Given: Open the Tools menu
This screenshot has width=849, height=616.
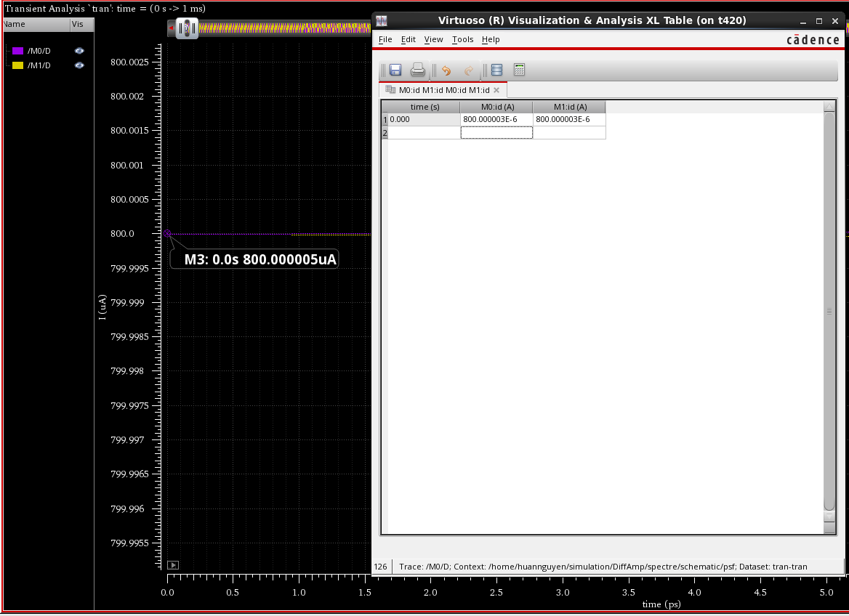Looking at the screenshot, I should [x=462, y=39].
